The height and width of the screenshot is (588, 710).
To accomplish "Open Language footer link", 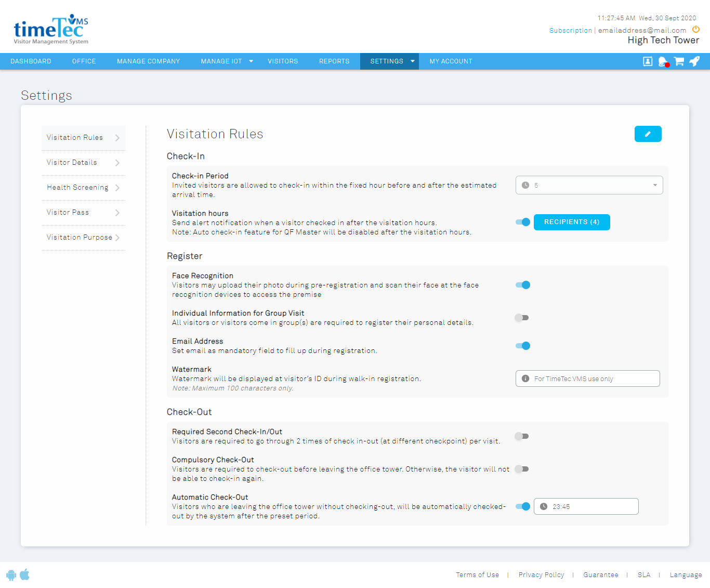I will pyautogui.click(x=686, y=575).
